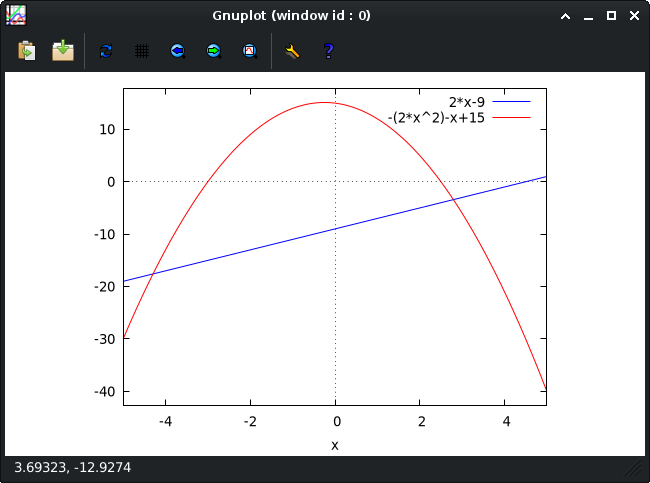Toggle the grid display

coord(142,51)
